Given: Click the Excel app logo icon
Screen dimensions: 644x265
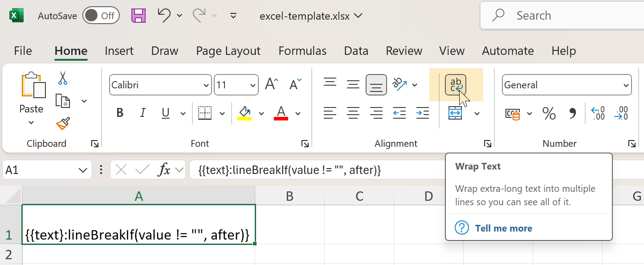Looking at the screenshot, I should coord(16,16).
